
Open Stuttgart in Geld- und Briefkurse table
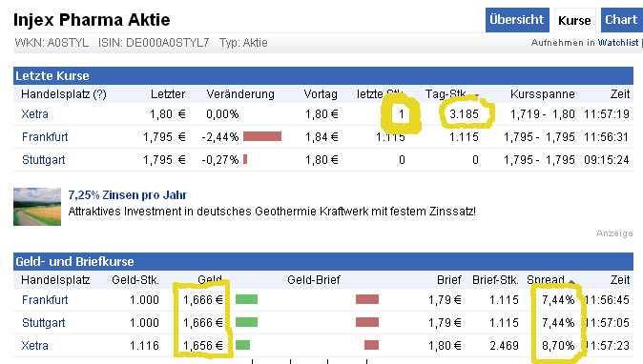coord(44,323)
